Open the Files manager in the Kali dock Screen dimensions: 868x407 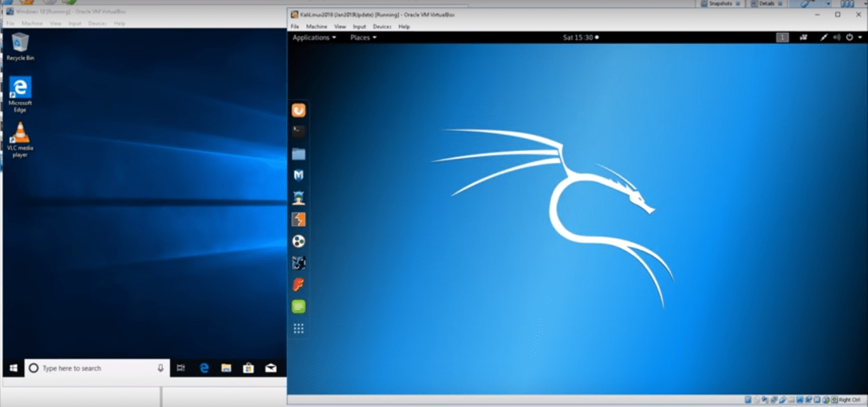point(298,154)
